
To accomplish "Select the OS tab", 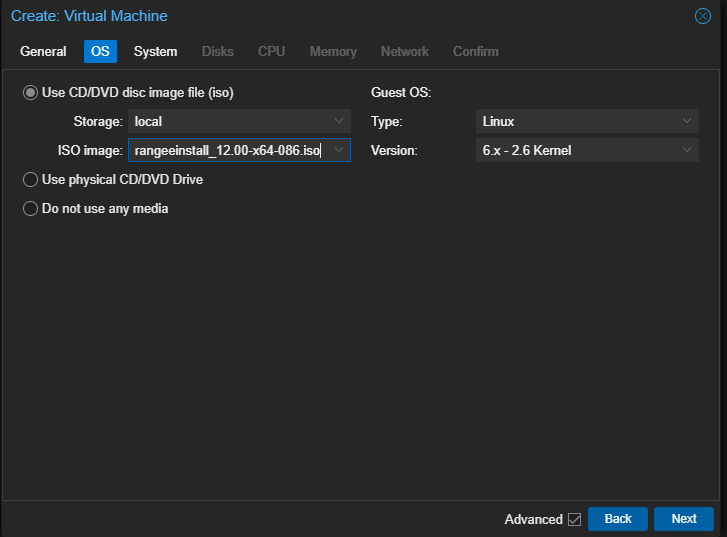I will coord(100,51).
